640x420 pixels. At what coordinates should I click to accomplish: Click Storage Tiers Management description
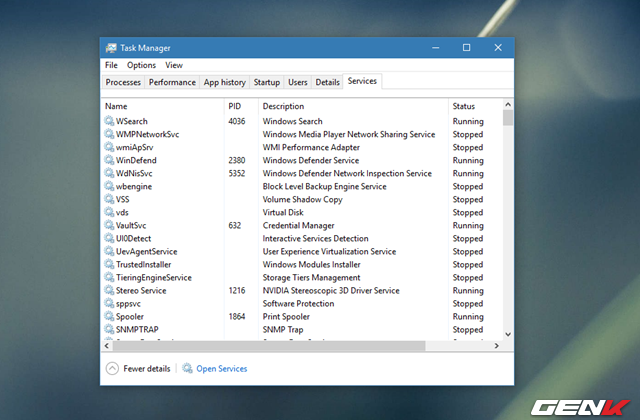point(311,278)
